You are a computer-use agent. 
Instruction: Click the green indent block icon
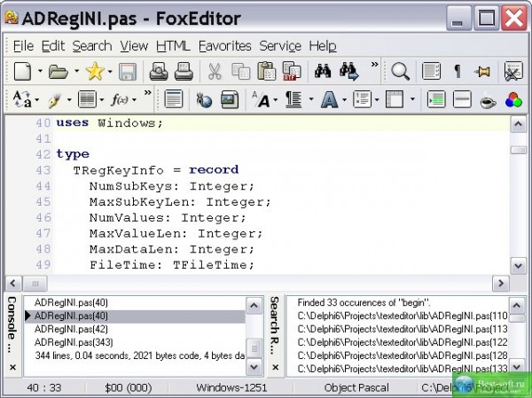pyautogui.click(x=436, y=100)
